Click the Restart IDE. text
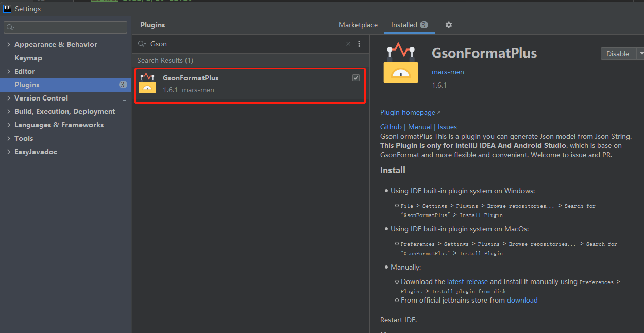 (398, 320)
